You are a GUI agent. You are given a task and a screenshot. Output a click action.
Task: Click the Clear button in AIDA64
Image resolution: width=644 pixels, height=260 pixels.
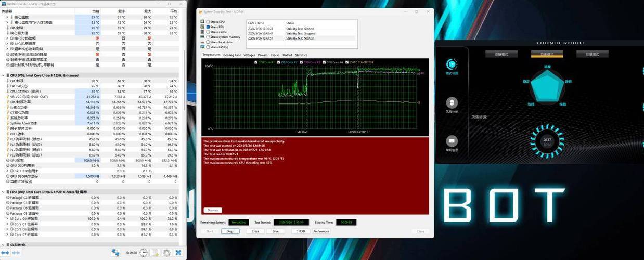click(x=255, y=231)
